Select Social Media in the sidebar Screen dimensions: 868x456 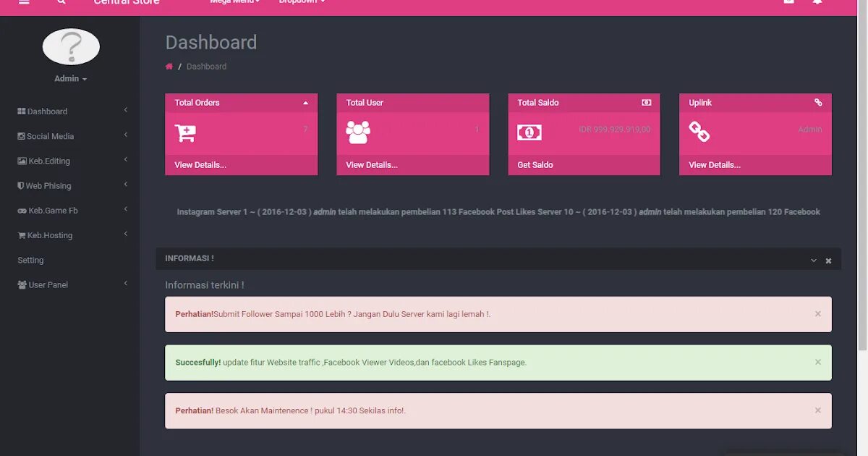click(x=50, y=136)
